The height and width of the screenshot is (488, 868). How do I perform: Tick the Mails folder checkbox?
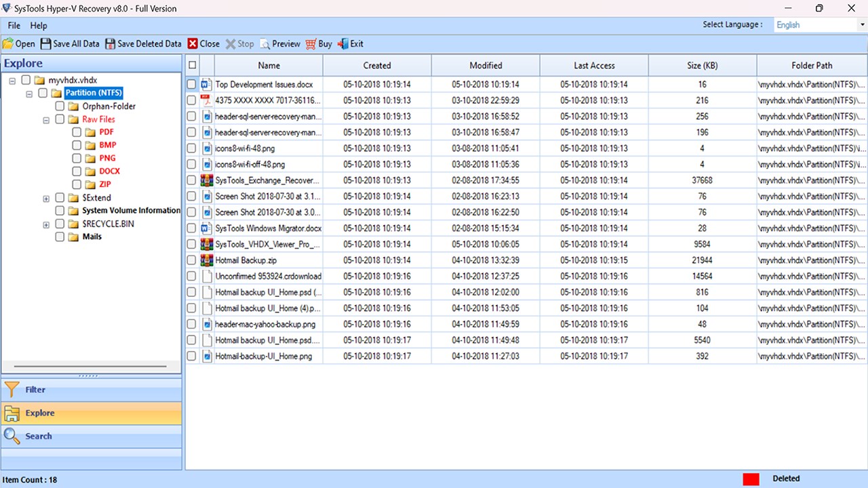point(60,237)
